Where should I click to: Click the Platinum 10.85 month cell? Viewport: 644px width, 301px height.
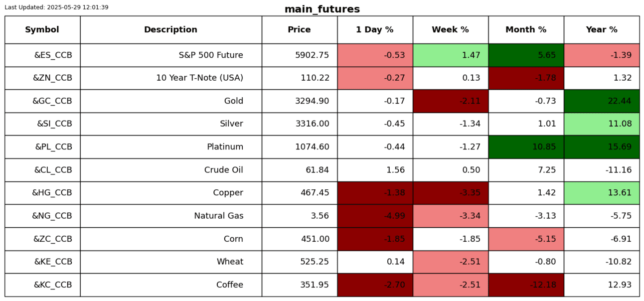(x=526, y=147)
